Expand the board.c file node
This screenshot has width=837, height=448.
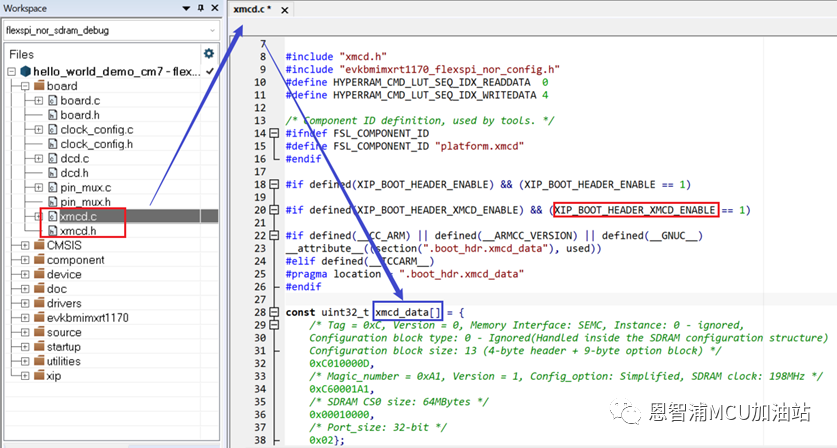pos(38,100)
